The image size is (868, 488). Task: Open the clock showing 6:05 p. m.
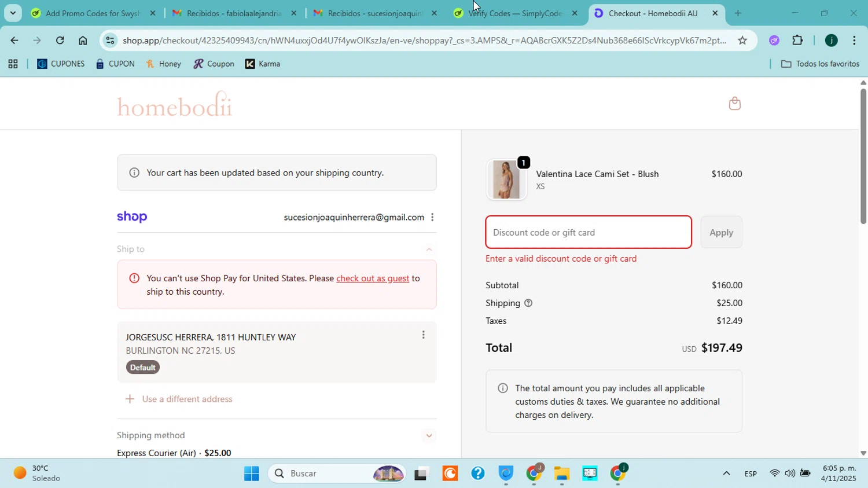tap(838, 473)
